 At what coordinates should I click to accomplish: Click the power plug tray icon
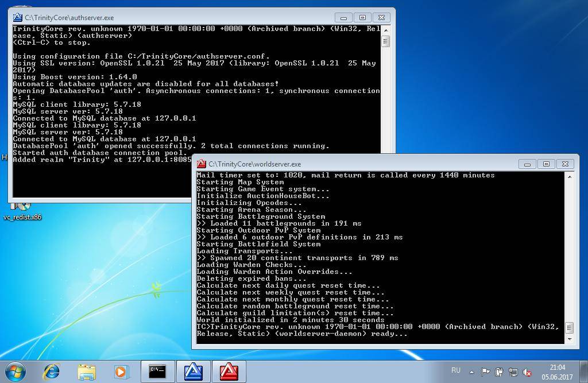point(499,372)
